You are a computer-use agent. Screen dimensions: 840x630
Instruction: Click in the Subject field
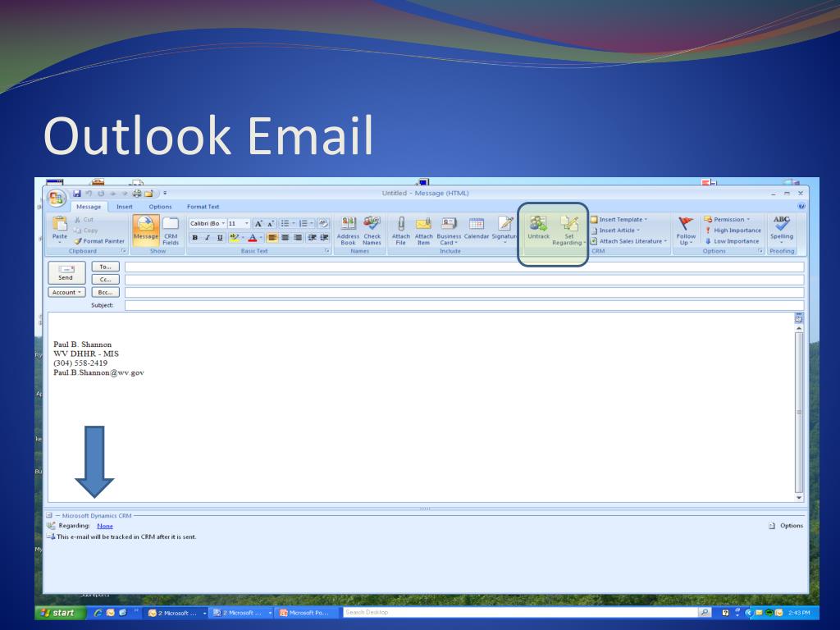[464, 305]
